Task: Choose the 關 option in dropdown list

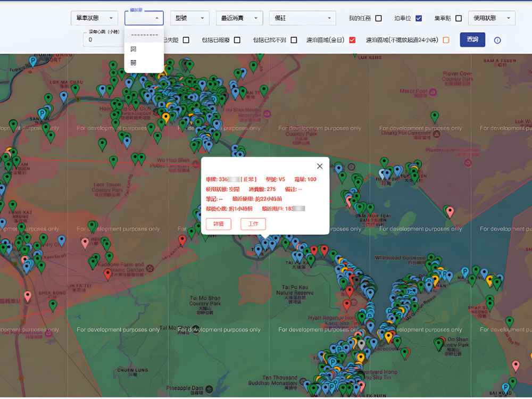Action: [144, 49]
